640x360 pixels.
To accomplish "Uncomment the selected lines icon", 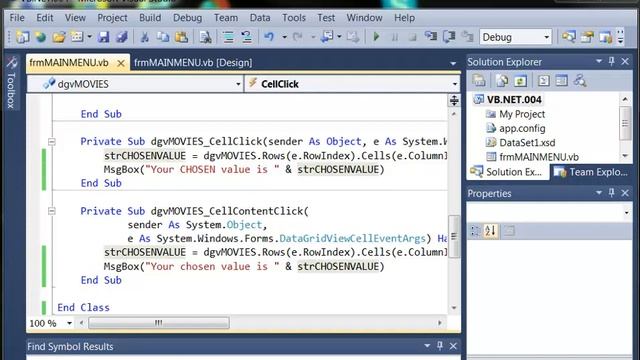I will click(247, 37).
